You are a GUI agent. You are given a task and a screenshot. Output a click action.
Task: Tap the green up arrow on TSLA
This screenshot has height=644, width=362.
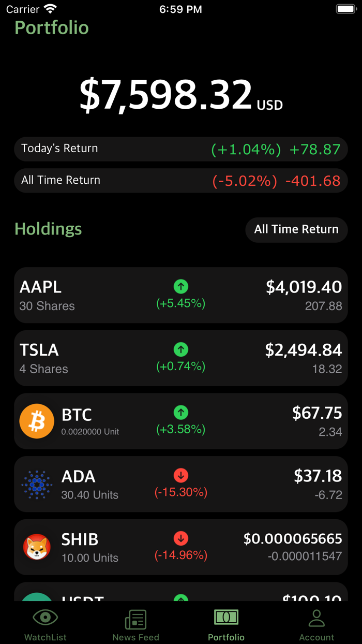(181, 349)
